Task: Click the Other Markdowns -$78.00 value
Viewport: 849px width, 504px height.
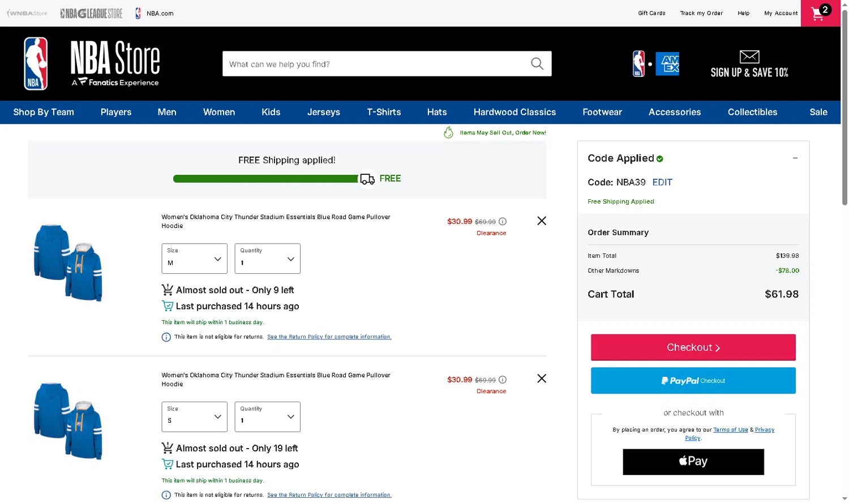Action: 787,270
